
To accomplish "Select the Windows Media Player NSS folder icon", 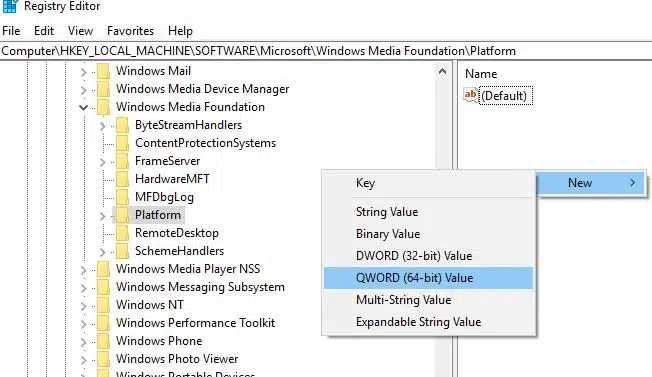I will pyautogui.click(x=104, y=269).
